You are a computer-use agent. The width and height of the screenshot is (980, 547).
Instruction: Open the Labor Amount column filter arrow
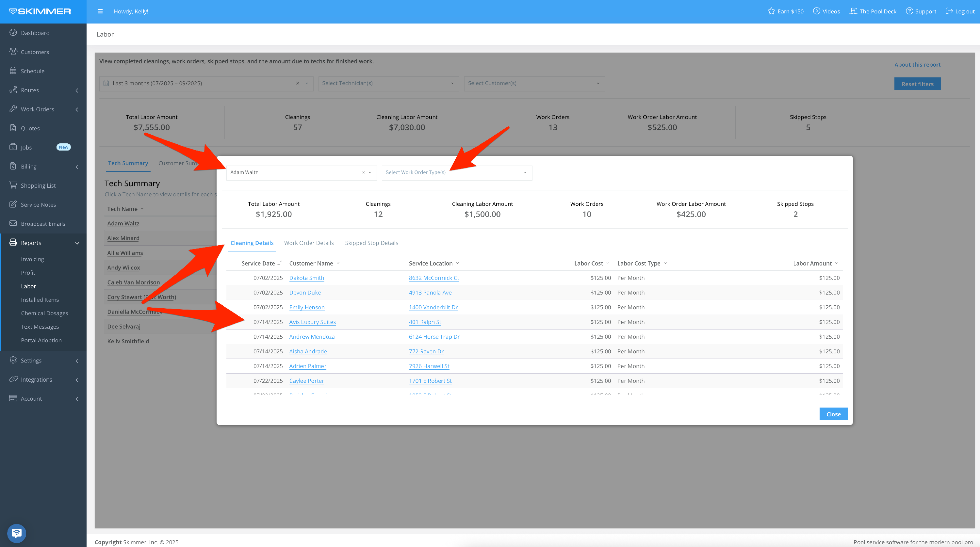(837, 263)
